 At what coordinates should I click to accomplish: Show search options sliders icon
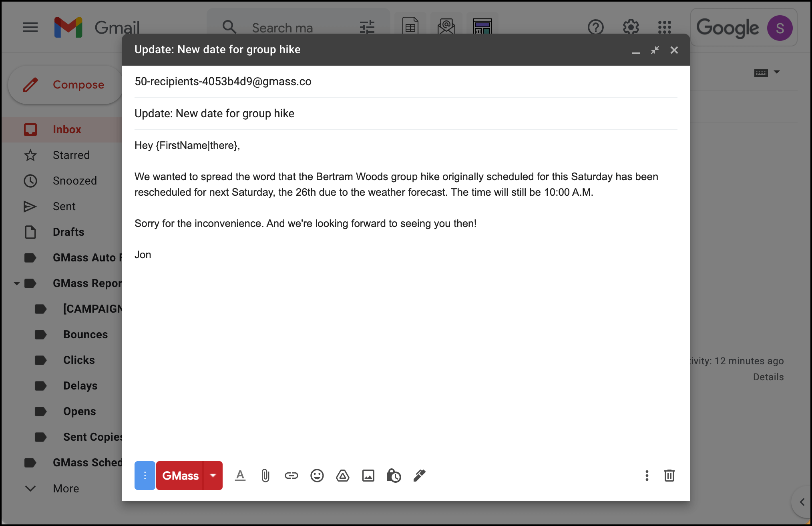coord(367,27)
